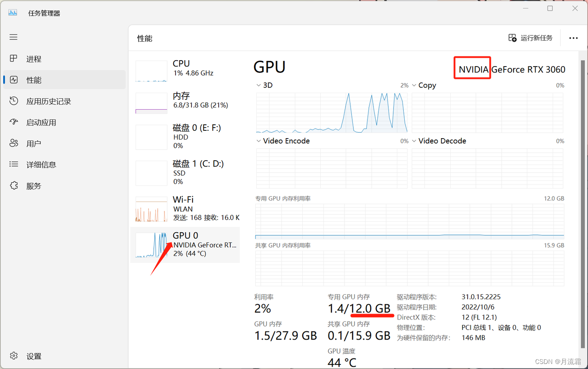Click the GPU heading text

click(x=270, y=67)
